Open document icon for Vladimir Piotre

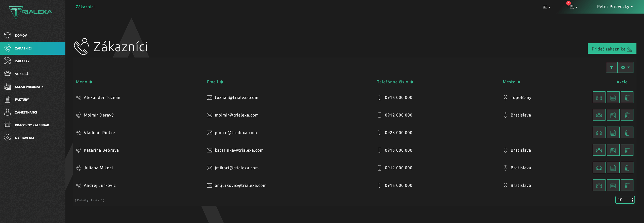click(x=613, y=133)
